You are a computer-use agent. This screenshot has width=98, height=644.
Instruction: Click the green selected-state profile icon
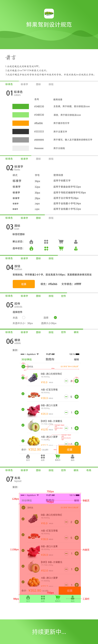coord(76,248)
